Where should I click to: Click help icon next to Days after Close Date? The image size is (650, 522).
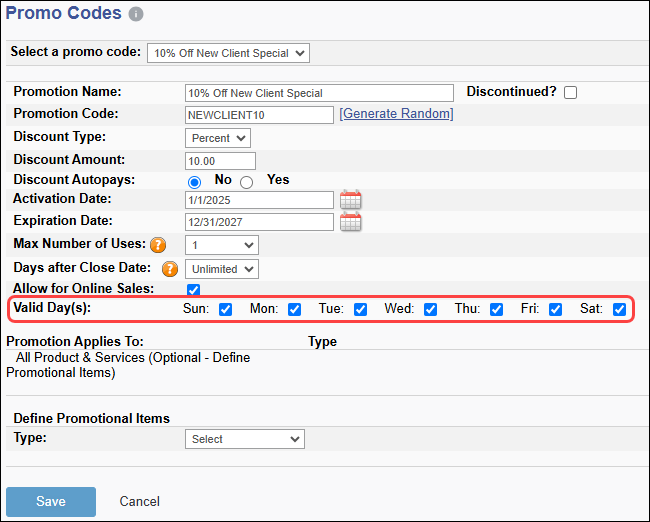(170, 269)
